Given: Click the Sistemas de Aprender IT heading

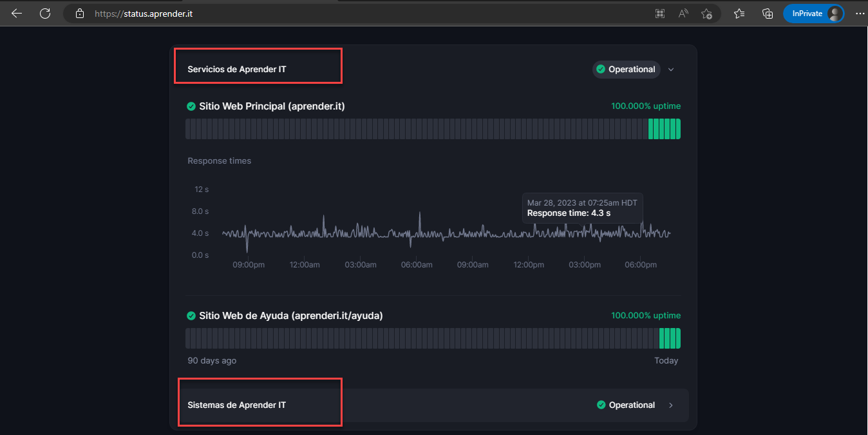Looking at the screenshot, I should tap(236, 405).
